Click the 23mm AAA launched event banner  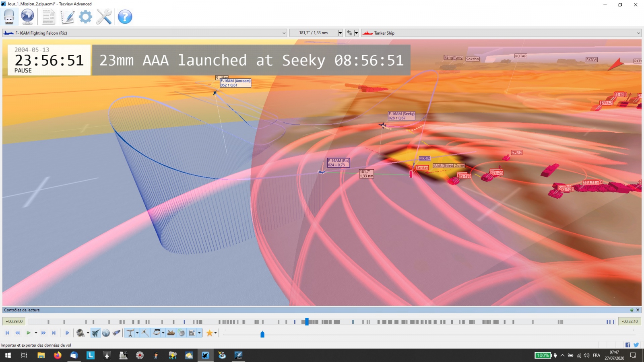point(251,60)
